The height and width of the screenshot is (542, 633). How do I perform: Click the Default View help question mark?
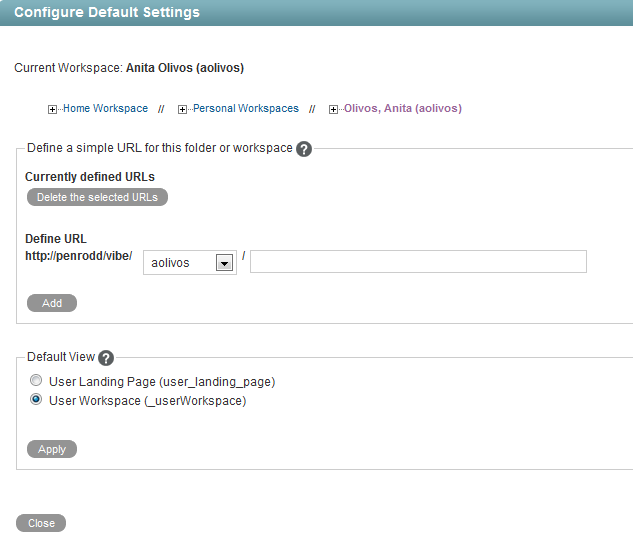tap(106, 358)
